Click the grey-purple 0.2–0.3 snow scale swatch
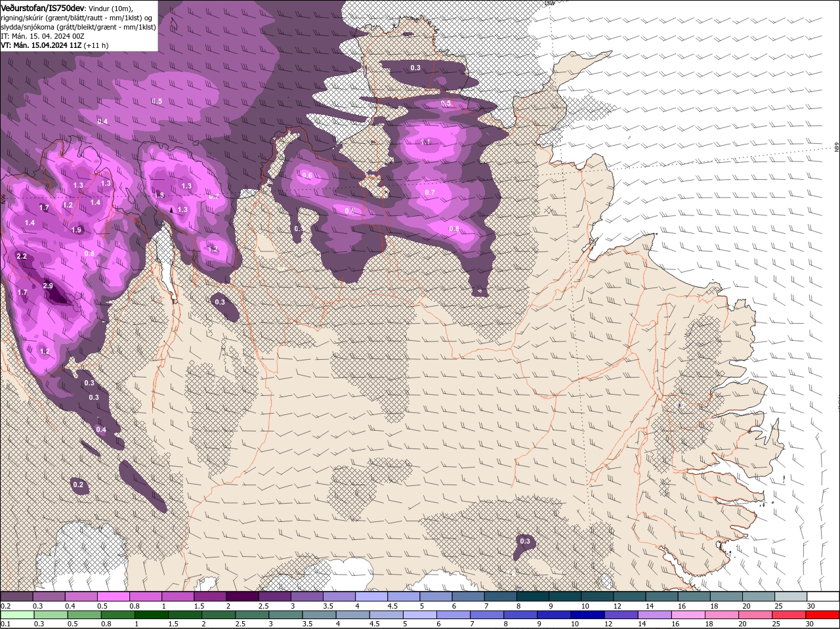This screenshot has width=840, height=629. click(16, 596)
